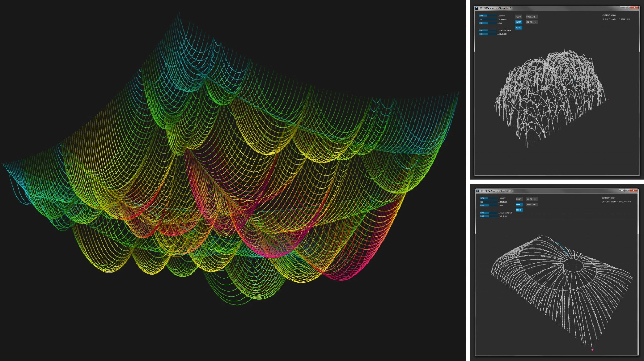Adjust GRAVITY slider in top window
Viewport: 644px width, 361px height.
coord(487,16)
